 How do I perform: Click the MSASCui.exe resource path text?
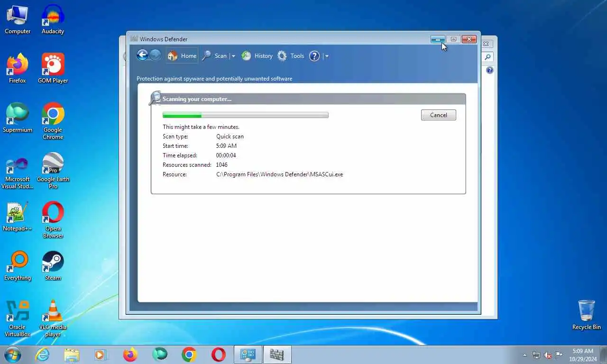[279, 174]
